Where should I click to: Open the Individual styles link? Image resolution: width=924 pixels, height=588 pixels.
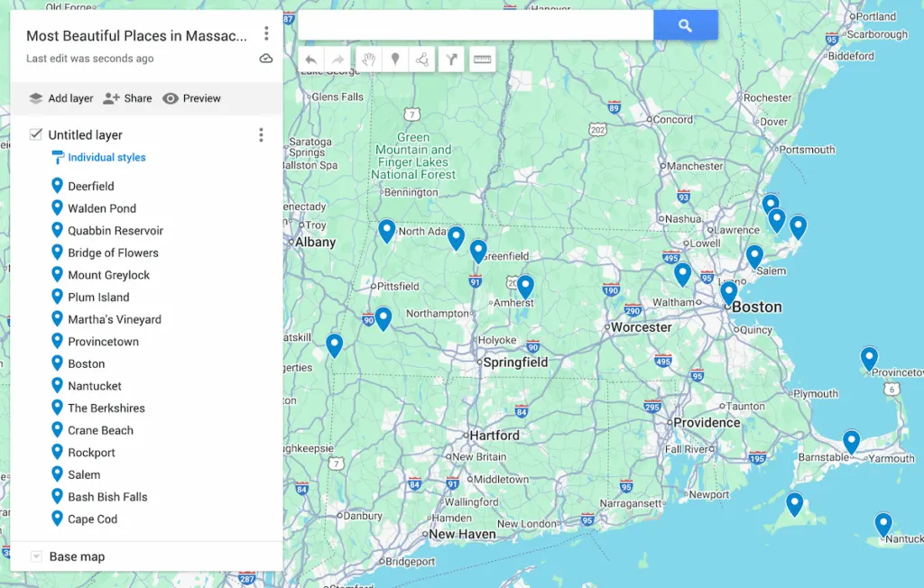click(x=106, y=157)
